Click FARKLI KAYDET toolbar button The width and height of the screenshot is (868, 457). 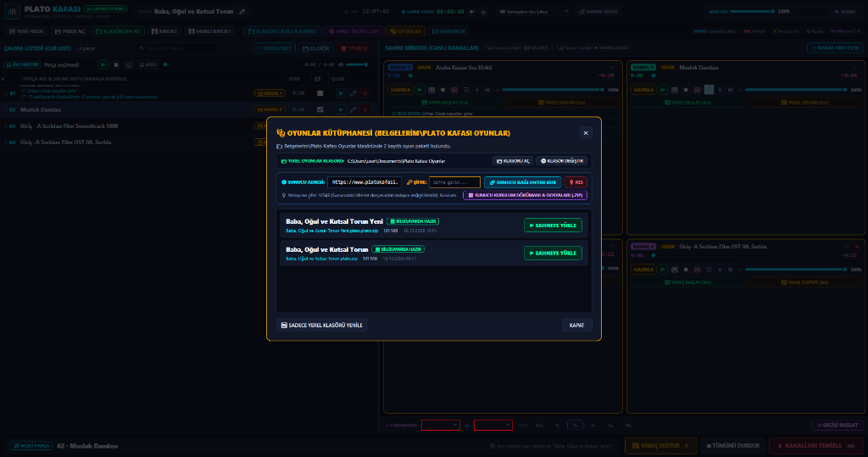209,31
